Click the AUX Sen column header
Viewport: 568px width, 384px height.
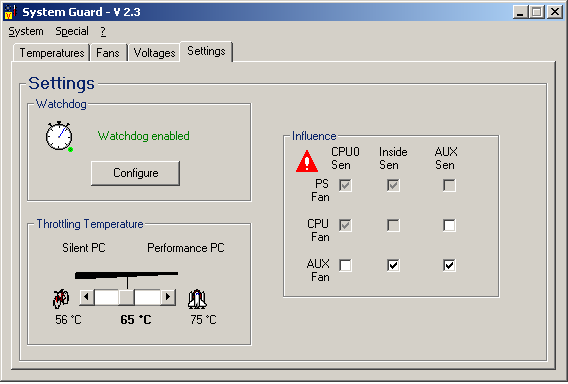click(x=446, y=158)
